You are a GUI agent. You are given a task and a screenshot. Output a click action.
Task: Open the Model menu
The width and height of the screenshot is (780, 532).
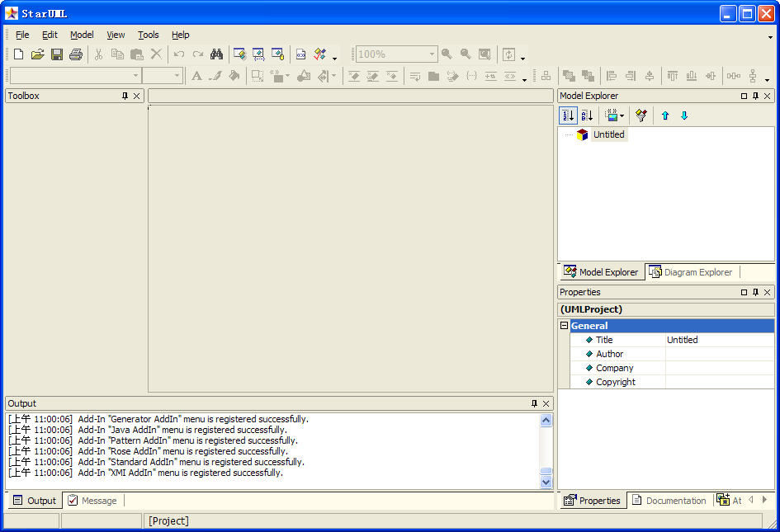tap(82, 35)
